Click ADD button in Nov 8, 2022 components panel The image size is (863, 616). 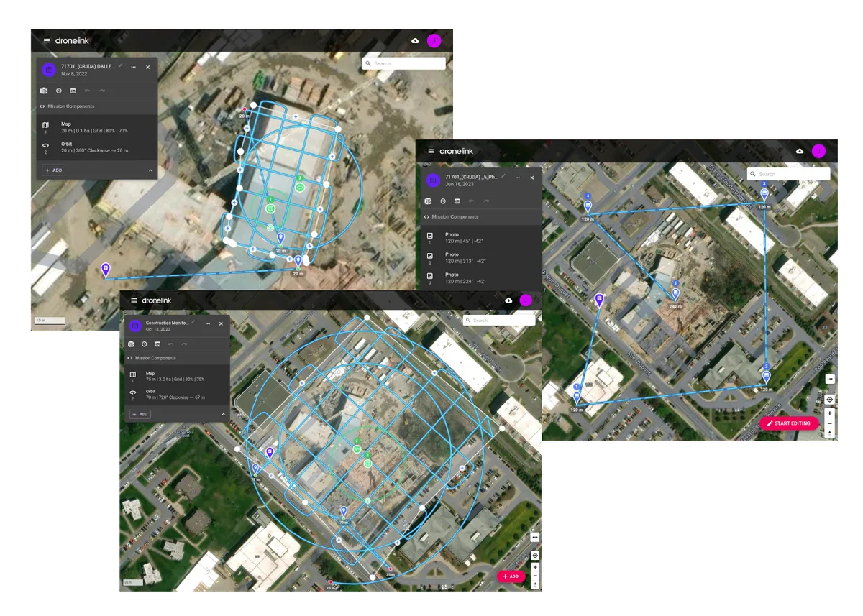53,170
